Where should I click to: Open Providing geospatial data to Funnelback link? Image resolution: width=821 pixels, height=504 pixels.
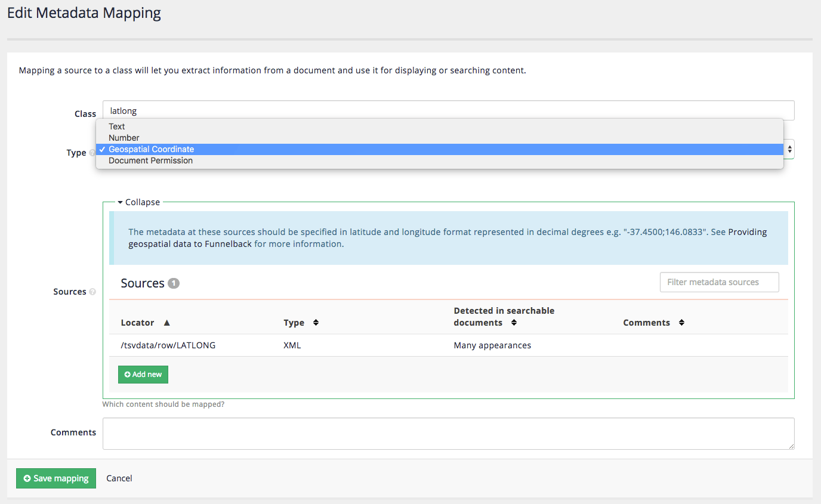pyautogui.click(x=747, y=232)
